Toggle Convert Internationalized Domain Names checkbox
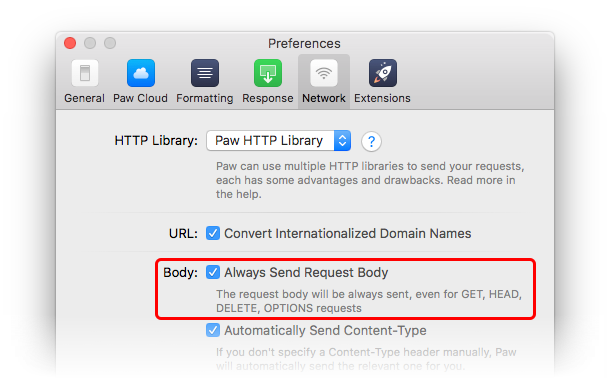This screenshot has width=610, height=378. click(213, 233)
